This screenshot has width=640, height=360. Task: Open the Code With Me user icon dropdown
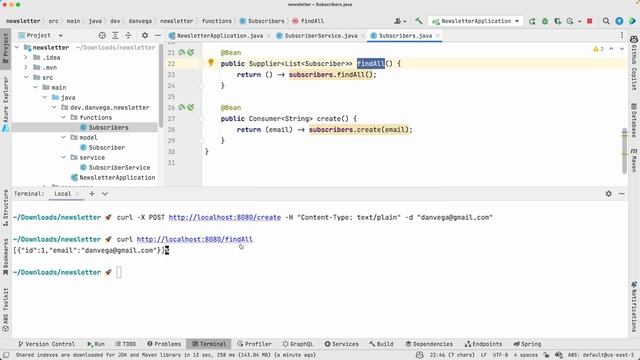(x=400, y=21)
